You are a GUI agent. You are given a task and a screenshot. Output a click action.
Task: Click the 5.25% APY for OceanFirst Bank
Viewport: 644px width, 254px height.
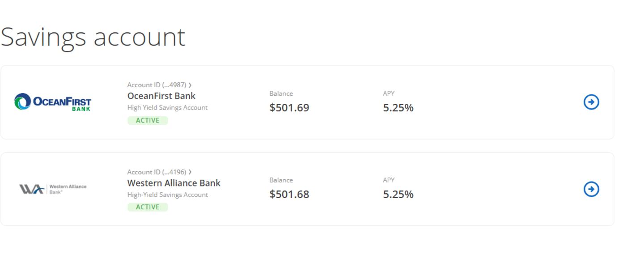pyautogui.click(x=398, y=108)
